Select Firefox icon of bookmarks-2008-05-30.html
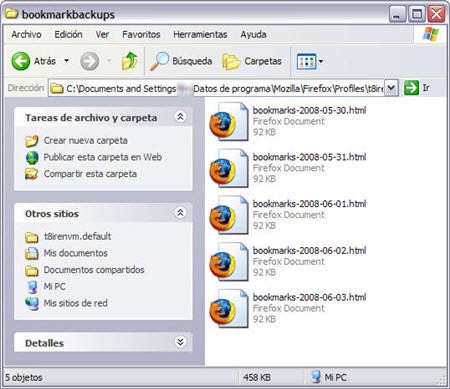 229,122
